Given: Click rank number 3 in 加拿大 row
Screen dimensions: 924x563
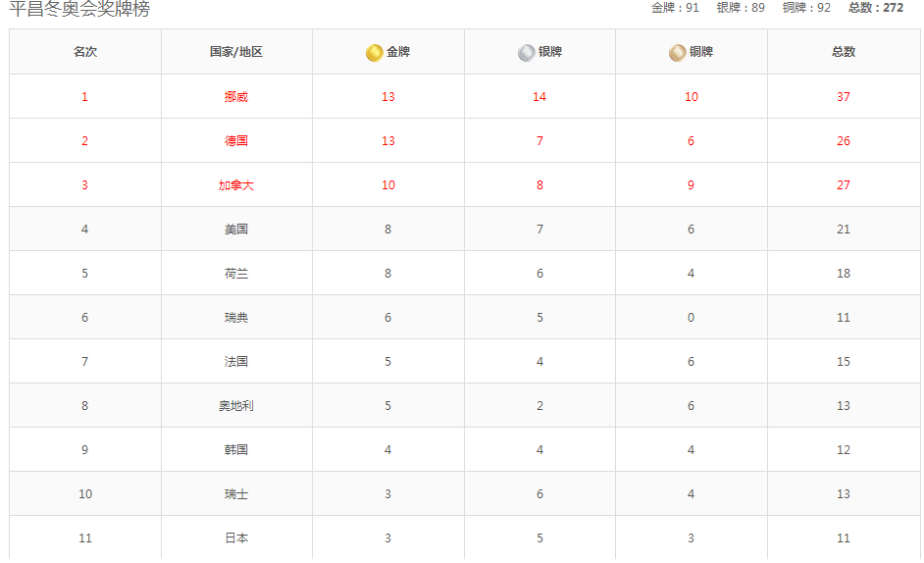Looking at the screenshot, I should coord(85,185).
